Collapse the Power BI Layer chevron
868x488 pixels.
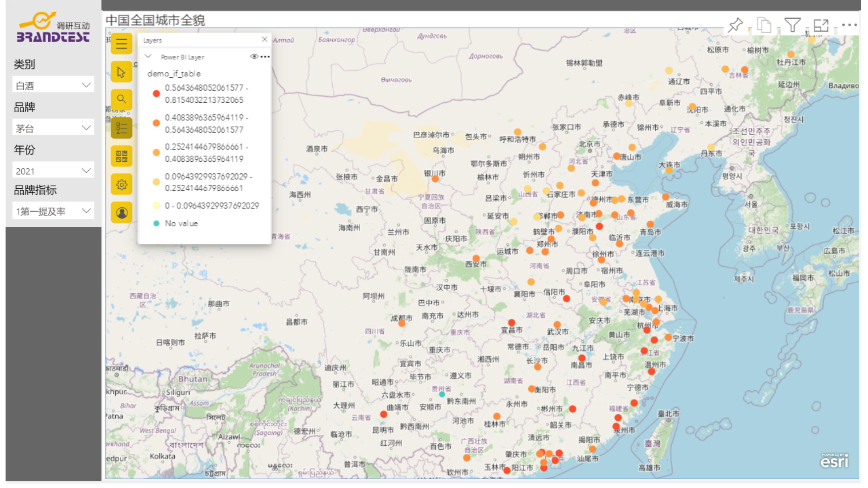(148, 56)
